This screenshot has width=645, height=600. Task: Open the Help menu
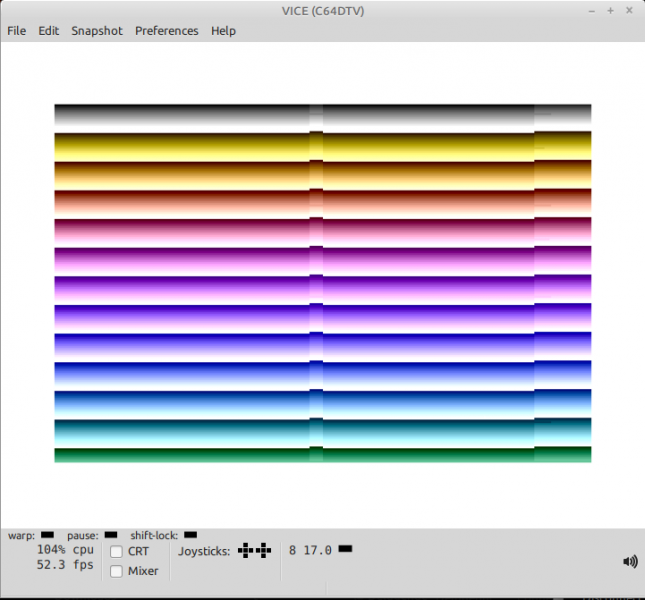[224, 31]
